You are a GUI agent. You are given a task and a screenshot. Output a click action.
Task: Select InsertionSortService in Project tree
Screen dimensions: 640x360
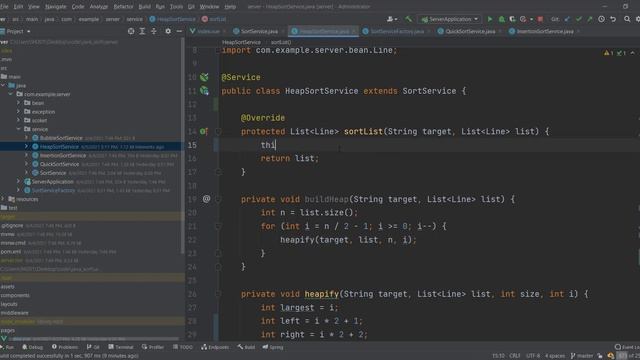point(63,155)
